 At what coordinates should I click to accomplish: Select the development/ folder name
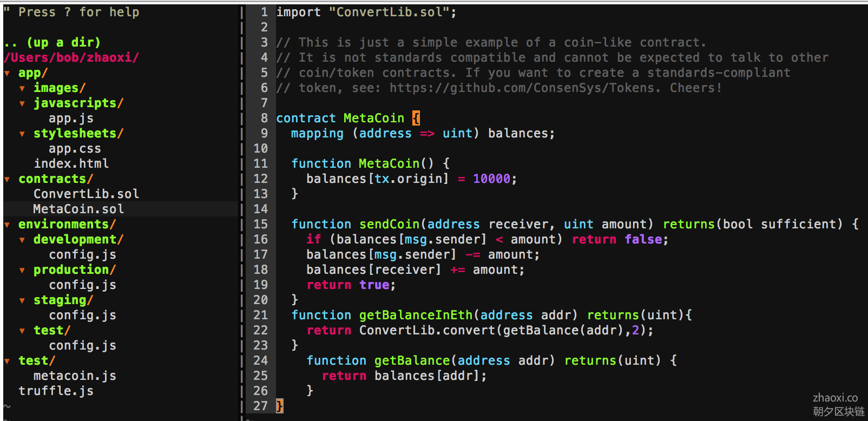pos(78,239)
